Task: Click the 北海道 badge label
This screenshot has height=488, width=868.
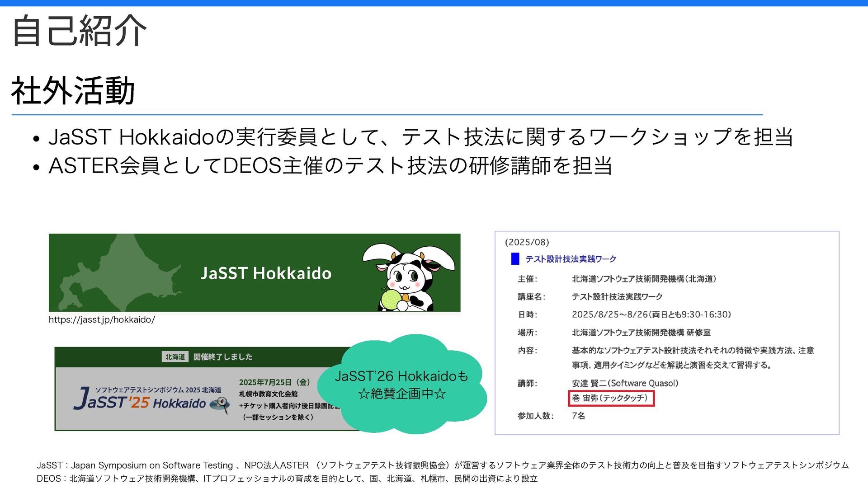Action: click(175, 357)
